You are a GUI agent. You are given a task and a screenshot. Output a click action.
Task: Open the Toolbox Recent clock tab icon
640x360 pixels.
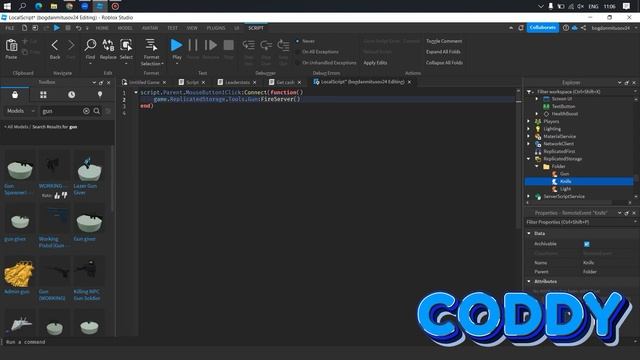pos(71,95)
